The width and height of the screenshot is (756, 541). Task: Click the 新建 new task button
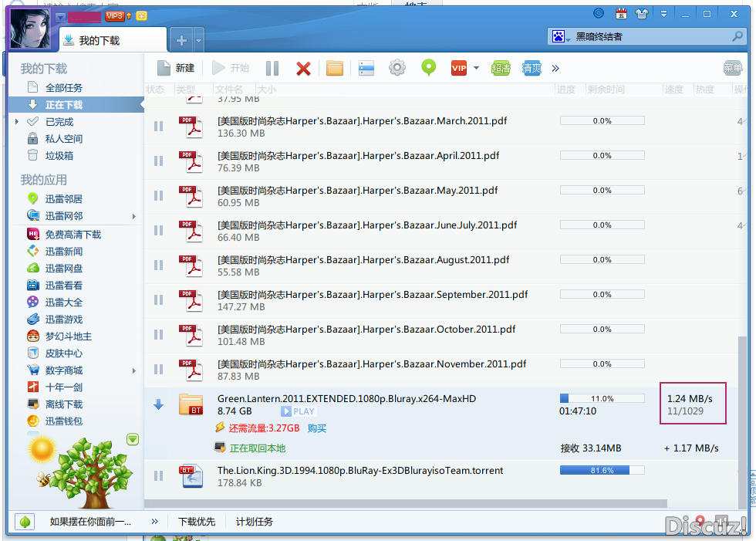[x=176, y=68]
